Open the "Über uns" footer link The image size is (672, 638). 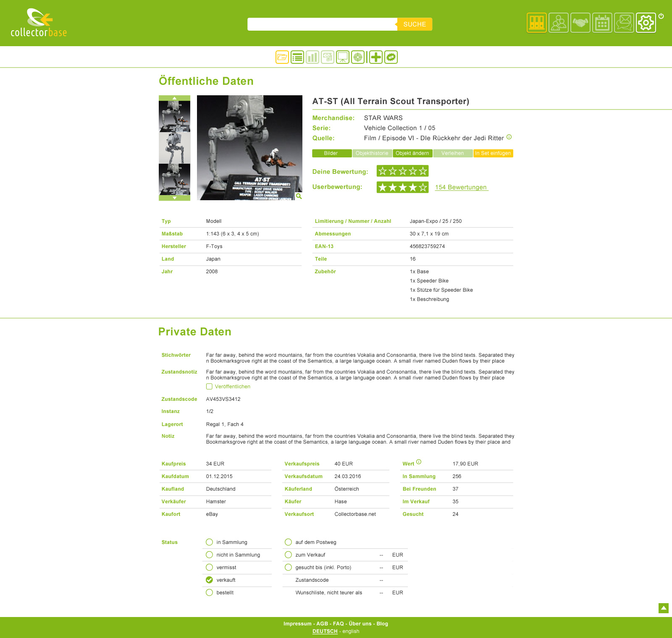click(x=360, y=624)
